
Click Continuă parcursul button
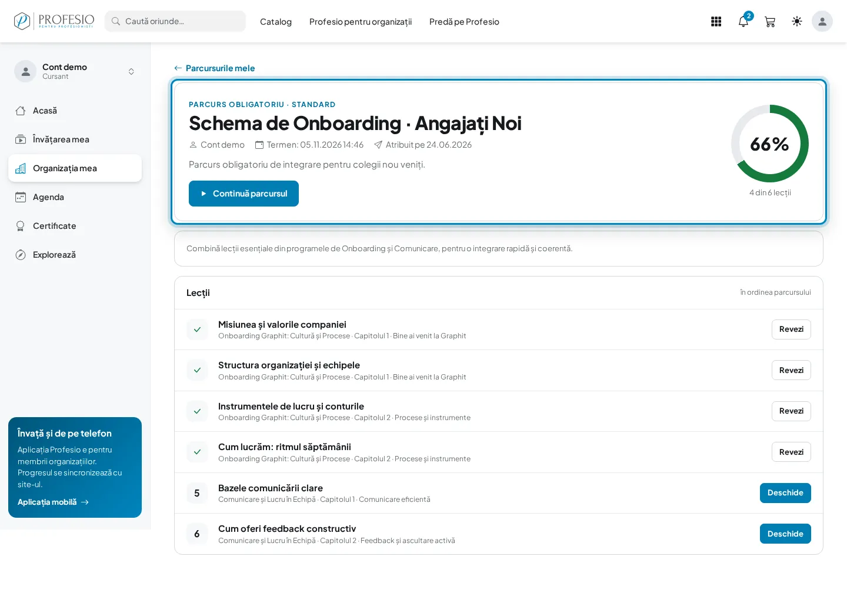coord(244,194)
